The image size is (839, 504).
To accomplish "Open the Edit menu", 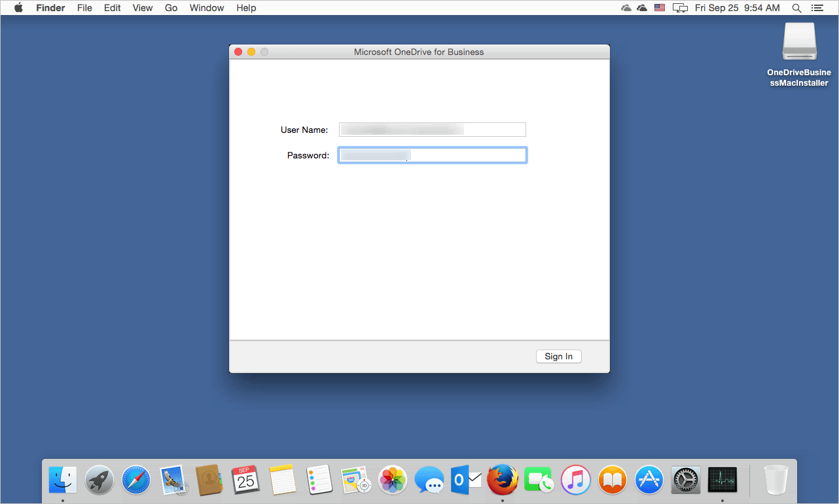I will click(112, 8).
